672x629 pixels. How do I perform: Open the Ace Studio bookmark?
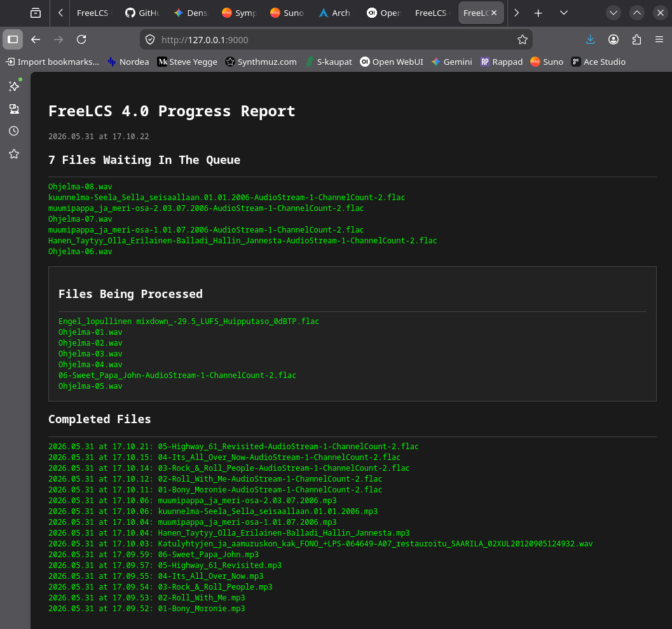click(598, 62)
